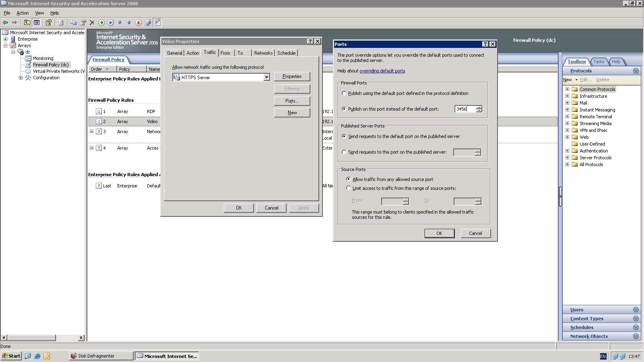Open the View menu

(39, 13)
